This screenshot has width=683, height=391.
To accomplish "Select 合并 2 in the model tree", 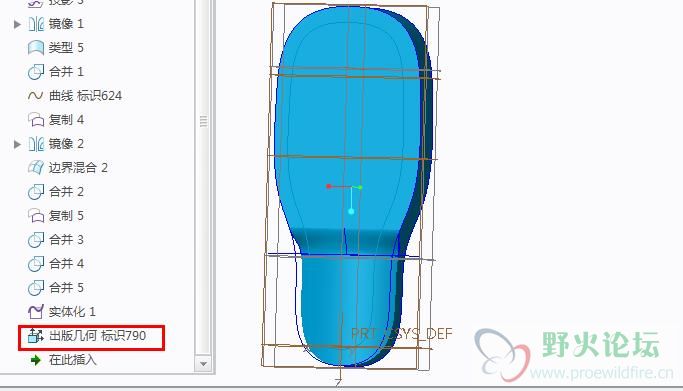I will click(x=66, y=192).
